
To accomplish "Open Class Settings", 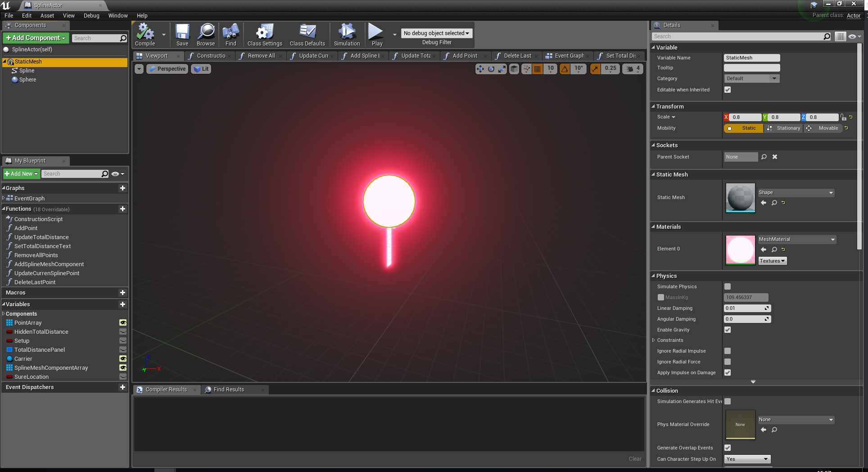I will click(264, 34).
